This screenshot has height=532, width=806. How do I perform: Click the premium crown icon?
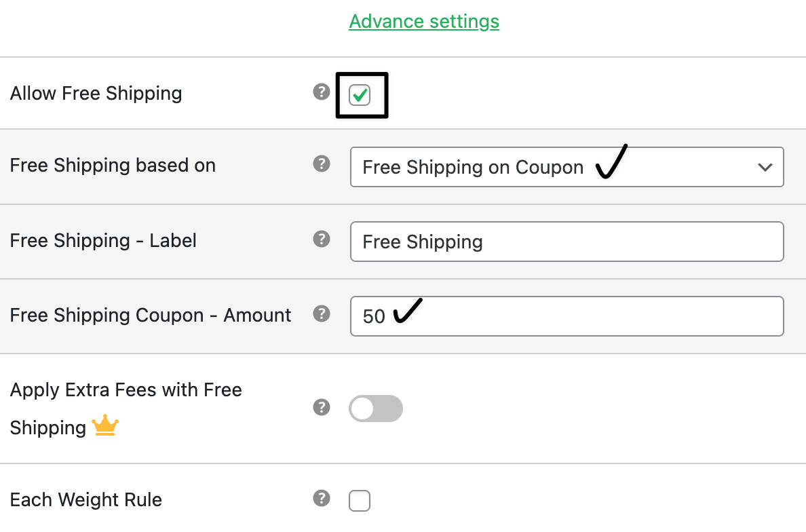[105, 427]
